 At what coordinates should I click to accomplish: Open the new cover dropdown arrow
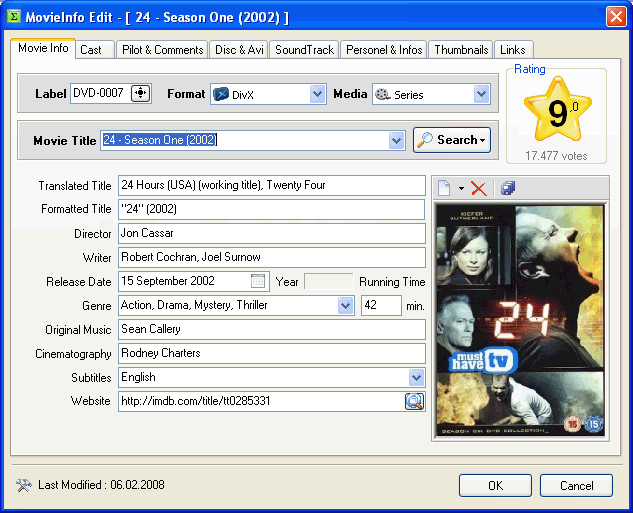click(x=461, y=188)
